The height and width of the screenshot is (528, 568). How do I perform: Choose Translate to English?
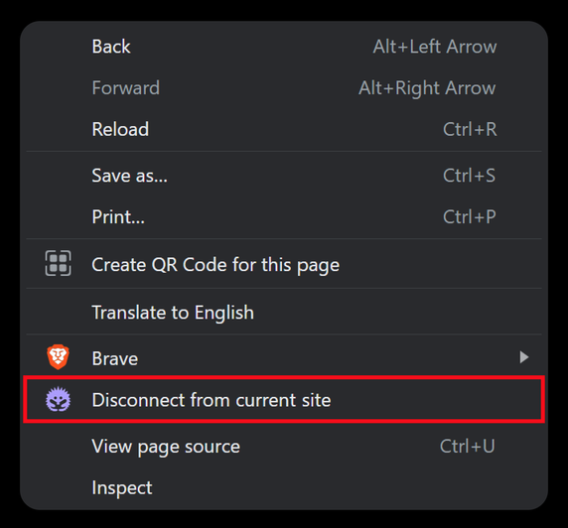click(284, 312)
